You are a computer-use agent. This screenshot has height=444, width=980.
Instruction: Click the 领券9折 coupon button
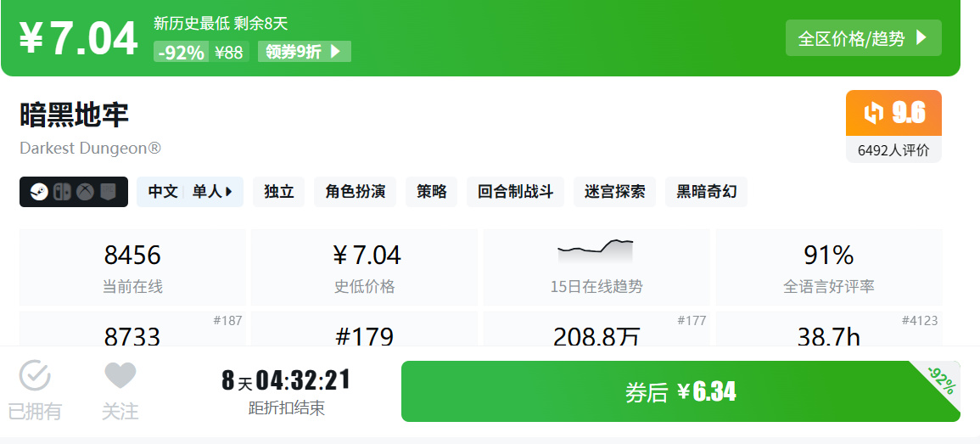pyautogui.click(x=305, y=51)
